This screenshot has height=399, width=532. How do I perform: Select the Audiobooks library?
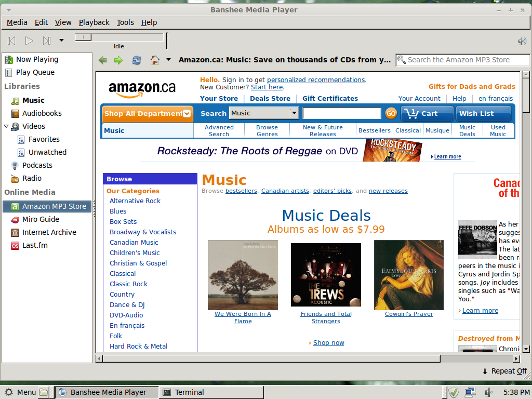(x=47, y=113)
